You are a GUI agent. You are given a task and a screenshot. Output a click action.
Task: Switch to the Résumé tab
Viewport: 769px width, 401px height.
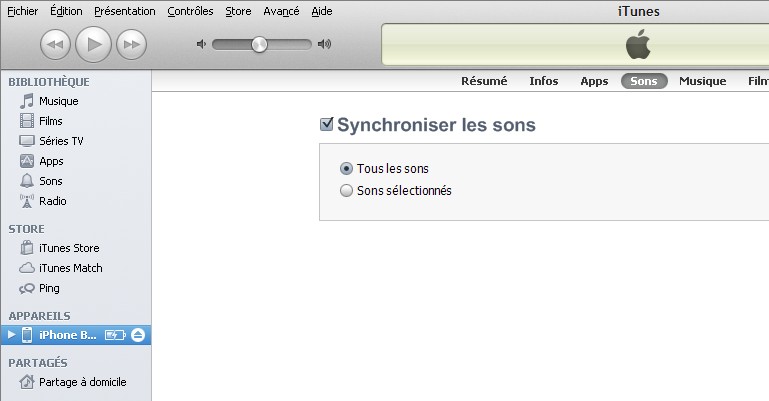[x=484, y=81]
